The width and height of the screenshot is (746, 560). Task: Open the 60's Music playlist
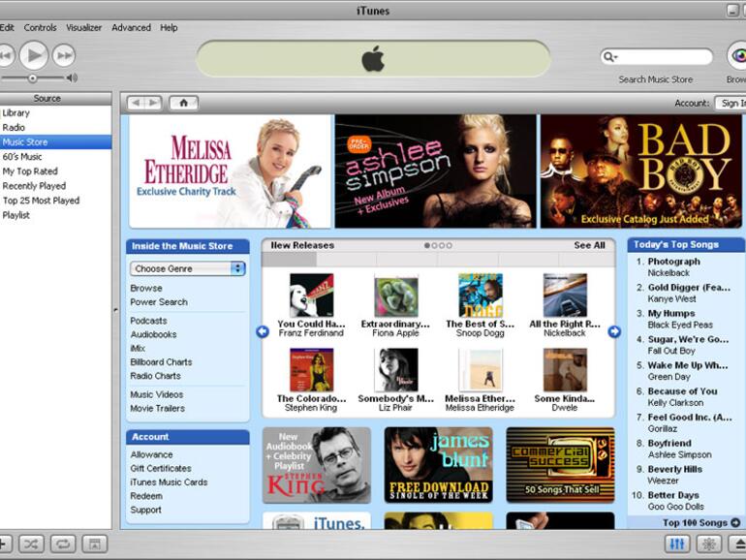pos(55,157)
